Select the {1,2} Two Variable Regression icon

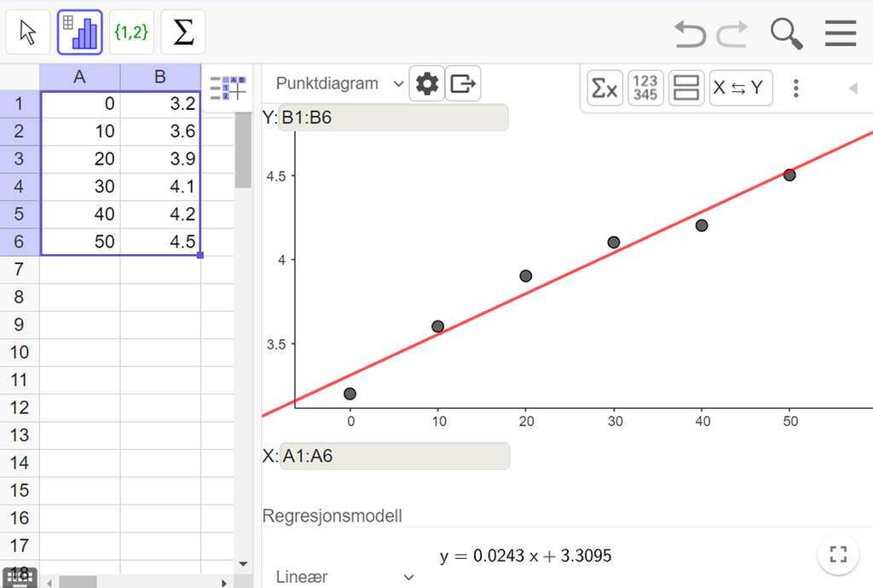pos(131,31)
